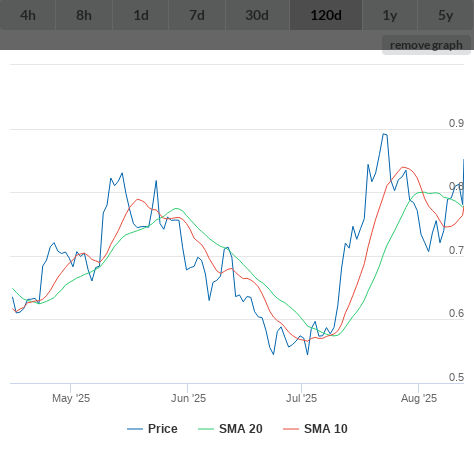This screenshot has height=455, width=474.
Task: Click the Jun '25 axis label
Action: 188,398
